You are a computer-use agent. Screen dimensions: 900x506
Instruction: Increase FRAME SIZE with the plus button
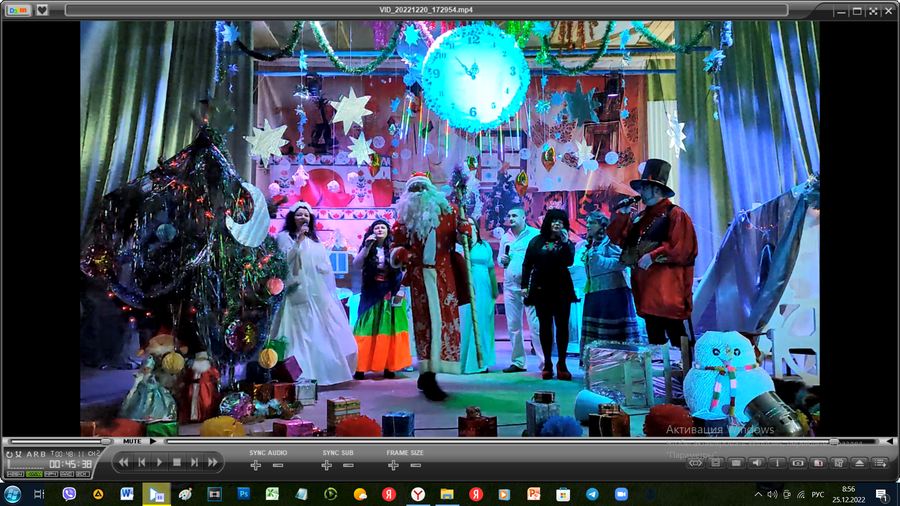[393, 466]
